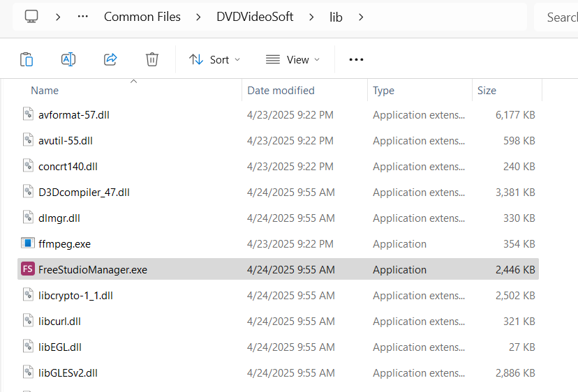This screenshot has height=392, width=578.
Task: Click the Rename icon in toolbar
Action: (68, 59)
